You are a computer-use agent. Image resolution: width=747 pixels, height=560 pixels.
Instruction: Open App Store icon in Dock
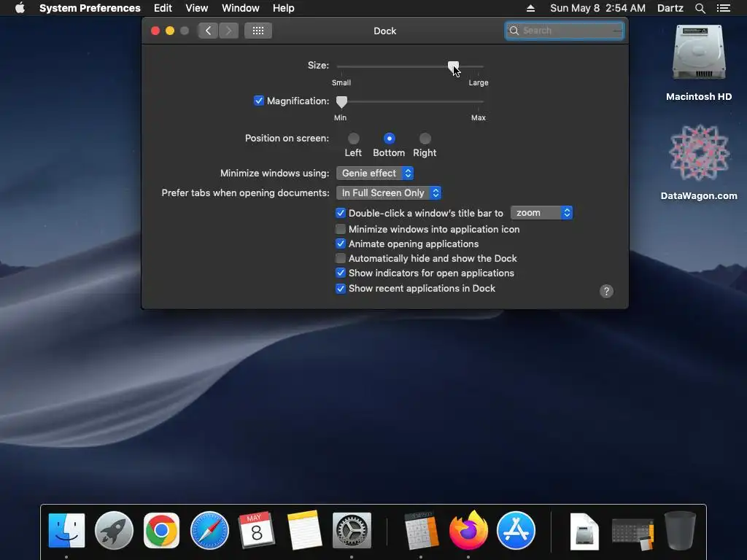(516, 530)
